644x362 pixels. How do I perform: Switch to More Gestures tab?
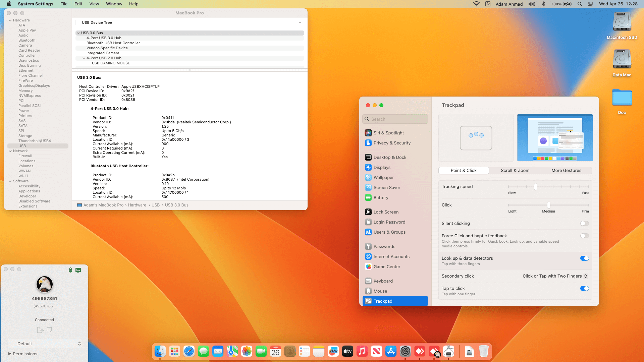566,171
